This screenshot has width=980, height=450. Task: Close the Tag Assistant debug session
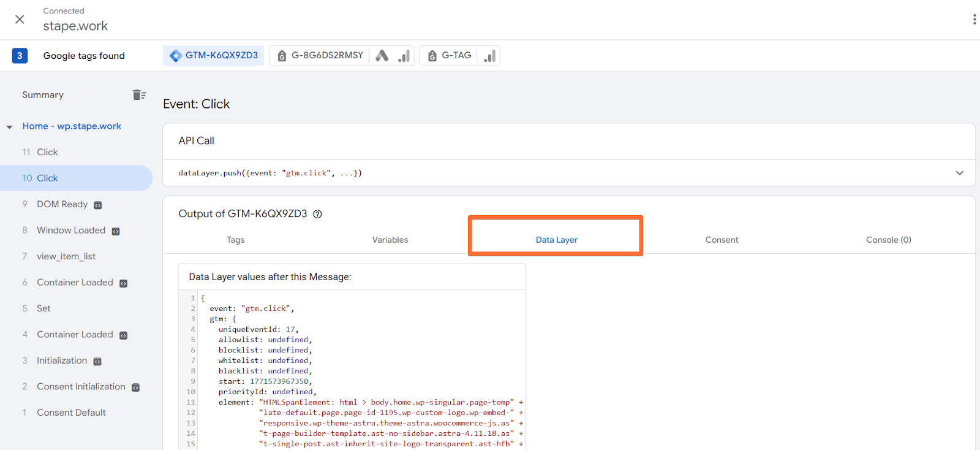pyautogui.click(x=20, y=20)
